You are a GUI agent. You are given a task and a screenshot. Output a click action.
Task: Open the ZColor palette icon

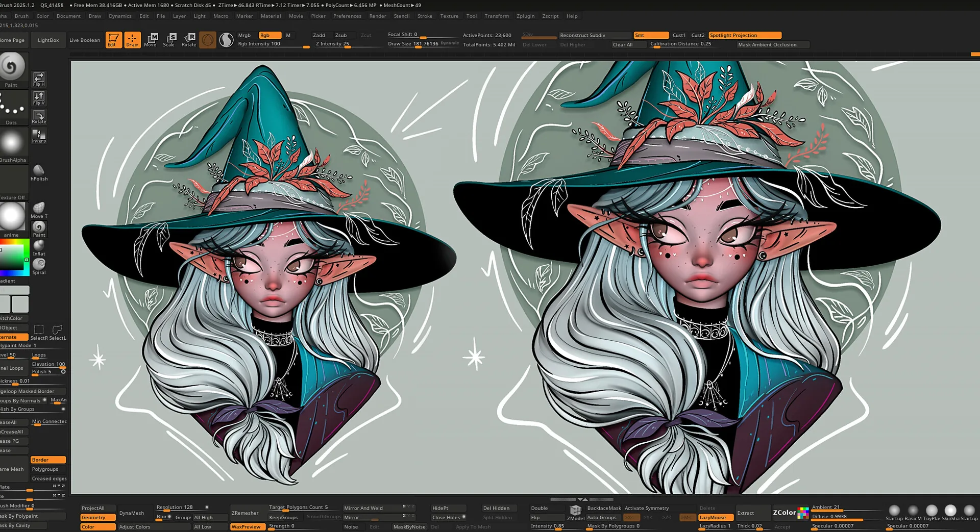pyautogui.click(x=803, y=512)
